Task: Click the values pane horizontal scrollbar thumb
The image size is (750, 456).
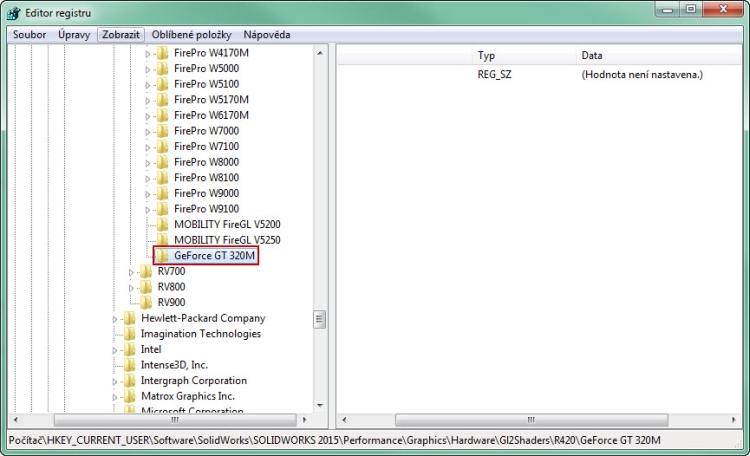Action: click(531, 420)
